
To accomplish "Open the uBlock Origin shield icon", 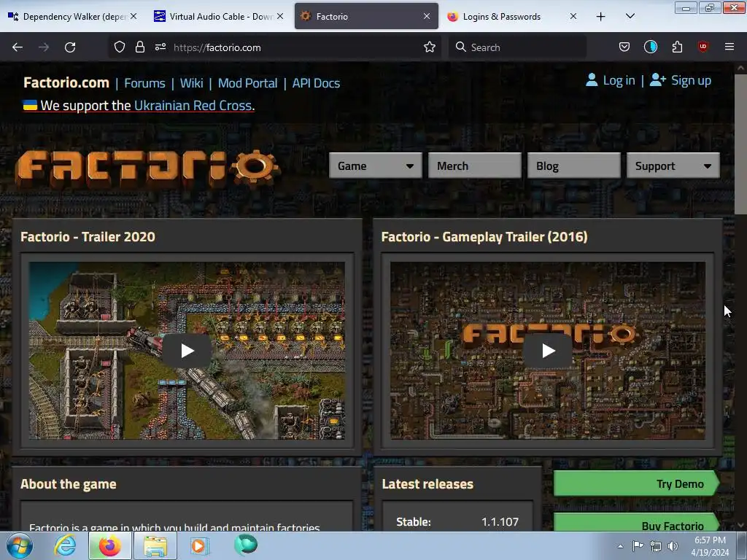I will tap(703, 47).
